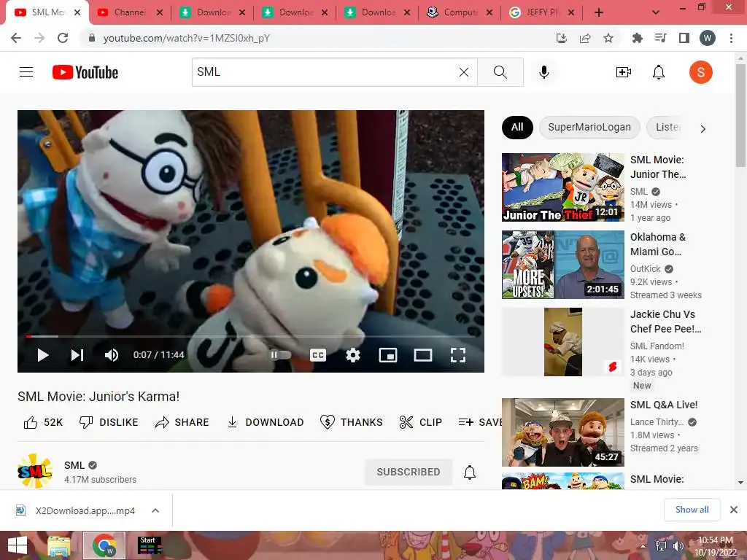The width and height of the screenshot is (747, 560).
Task: Toggle closed captions CC button
Action: tap(318, 355)
